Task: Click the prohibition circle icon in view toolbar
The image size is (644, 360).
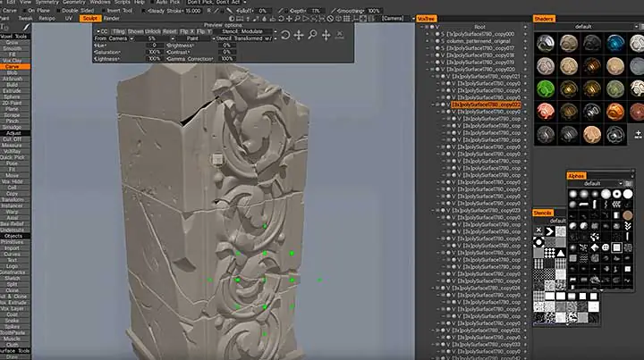Action: (330, 19)
